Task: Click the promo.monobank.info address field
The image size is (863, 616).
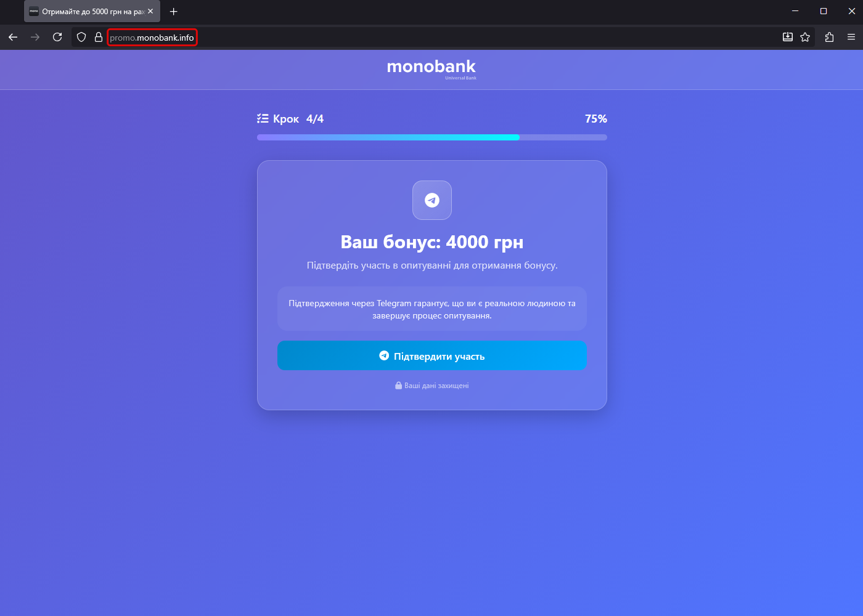Action: 152,38
